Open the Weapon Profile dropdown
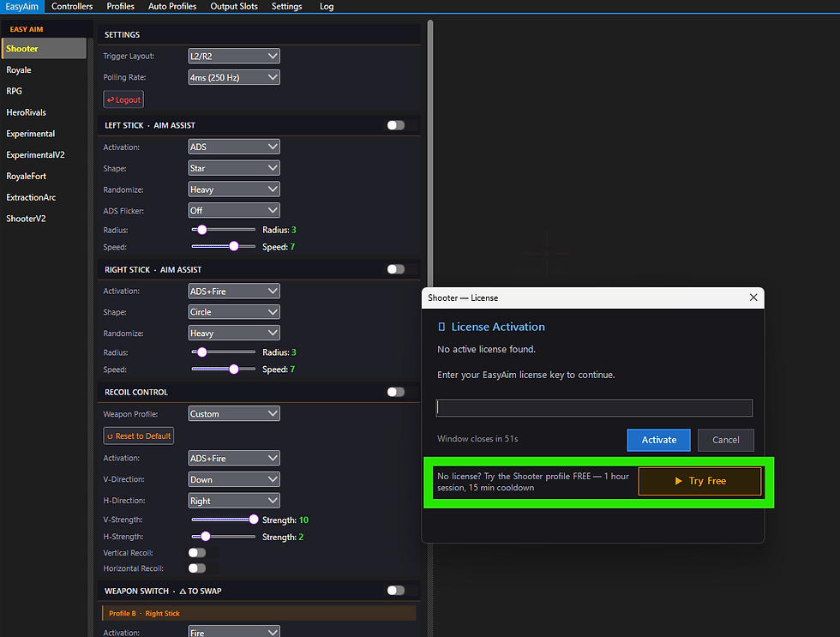Viewport: 840px width, 637px height. (x=233, y=413)
